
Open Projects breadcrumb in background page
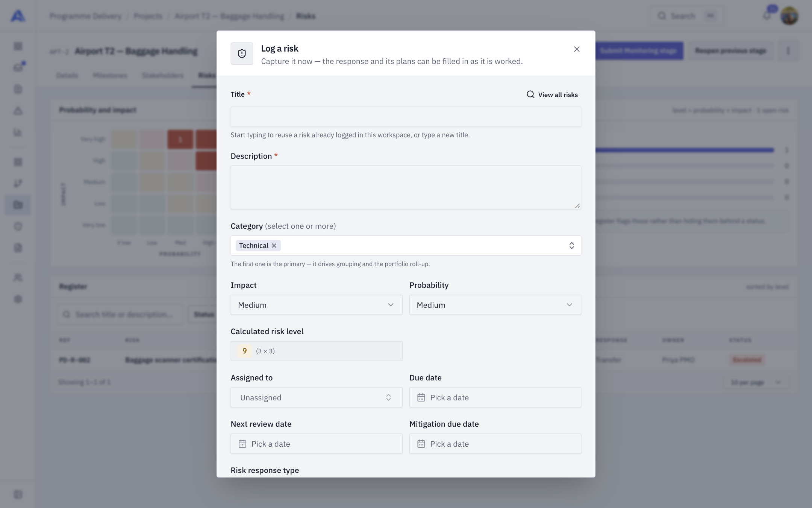point(148,16)
